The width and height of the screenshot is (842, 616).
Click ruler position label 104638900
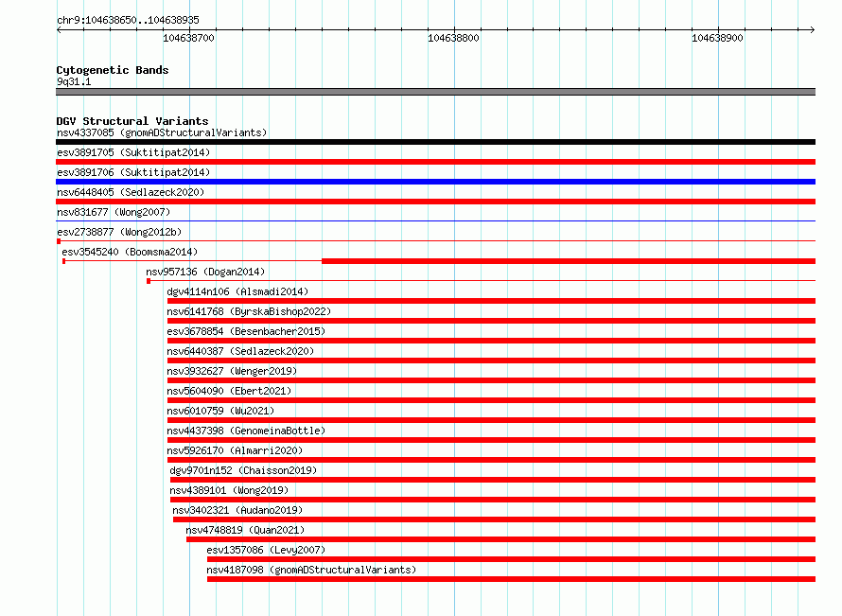pos(717,38)
